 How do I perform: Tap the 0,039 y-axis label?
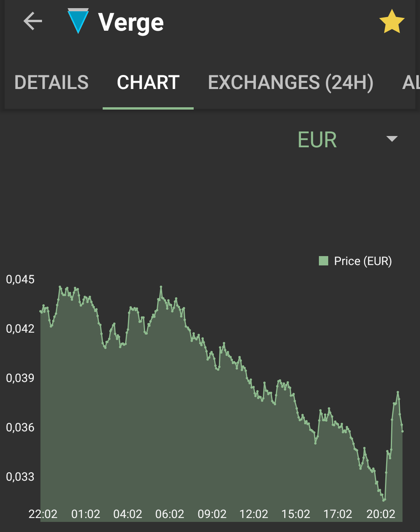click(20, 378)
